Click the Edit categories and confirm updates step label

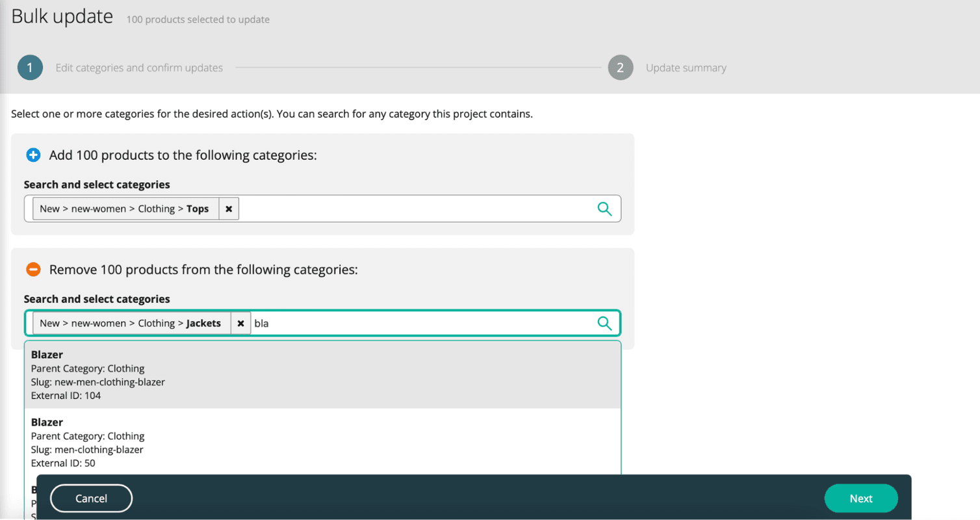[x=139, y=67]
